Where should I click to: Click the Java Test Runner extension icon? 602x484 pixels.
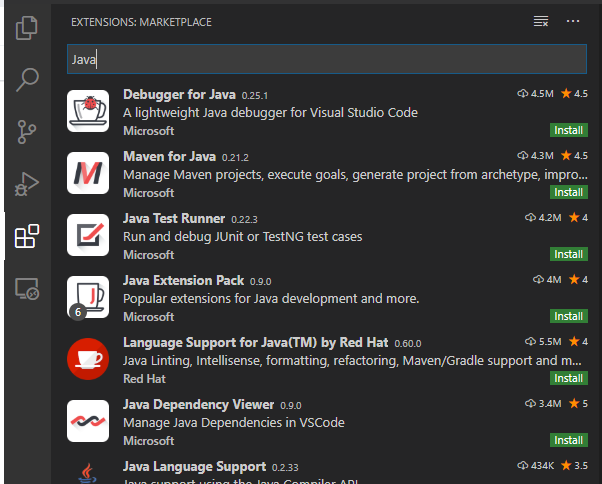coord(88,235)
